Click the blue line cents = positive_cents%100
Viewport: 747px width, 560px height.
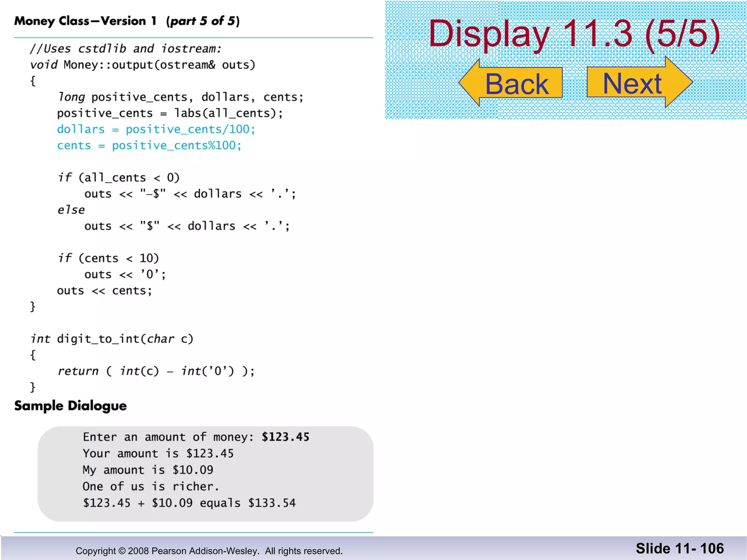point(149,145)
